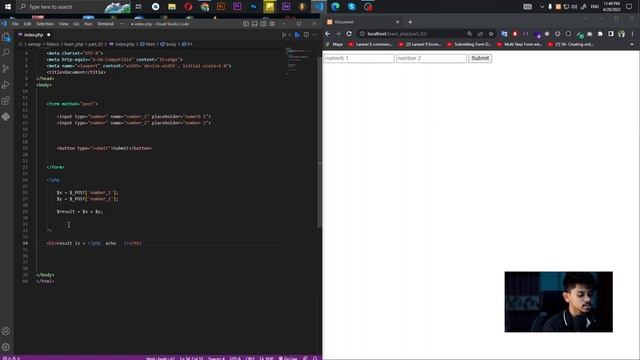Bookmark this page with the star icon
The image size is (640, 360).
point(491,34)
